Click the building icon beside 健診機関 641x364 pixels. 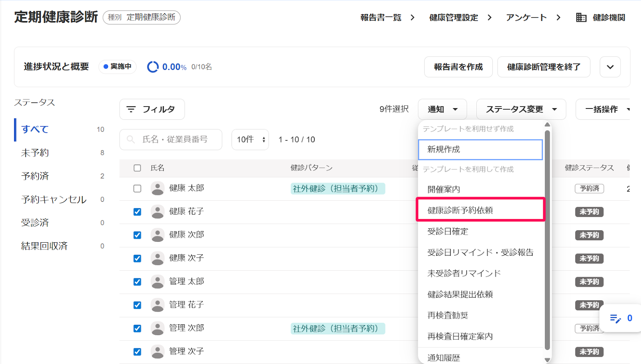[581, 18]
